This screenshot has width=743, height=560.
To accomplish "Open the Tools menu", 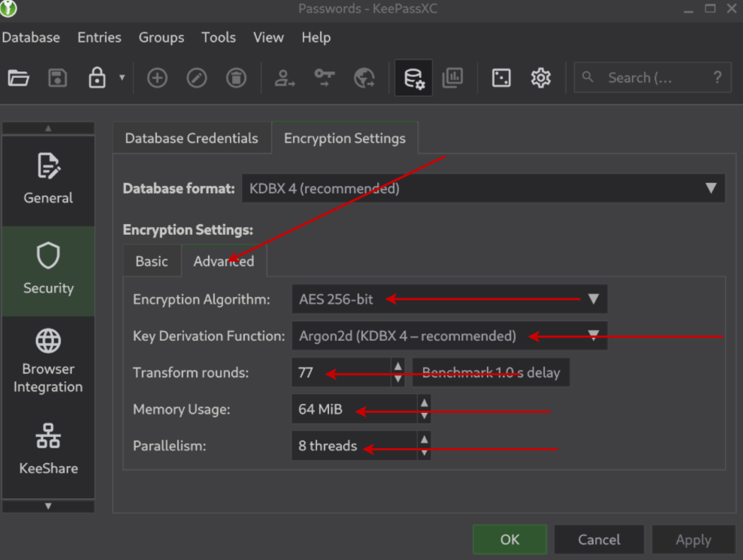I will tap(218, 37).
